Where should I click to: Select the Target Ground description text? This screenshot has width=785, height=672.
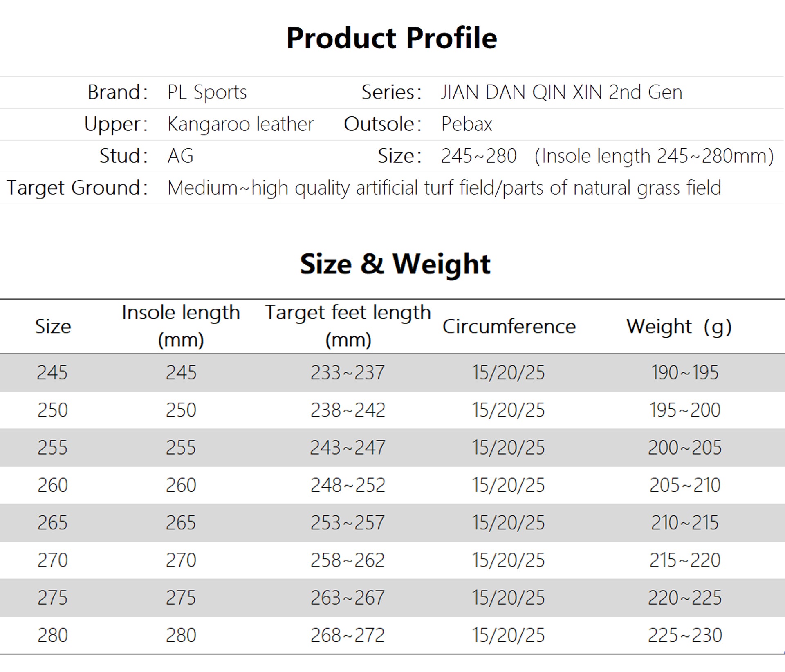[x=444, y=188]
